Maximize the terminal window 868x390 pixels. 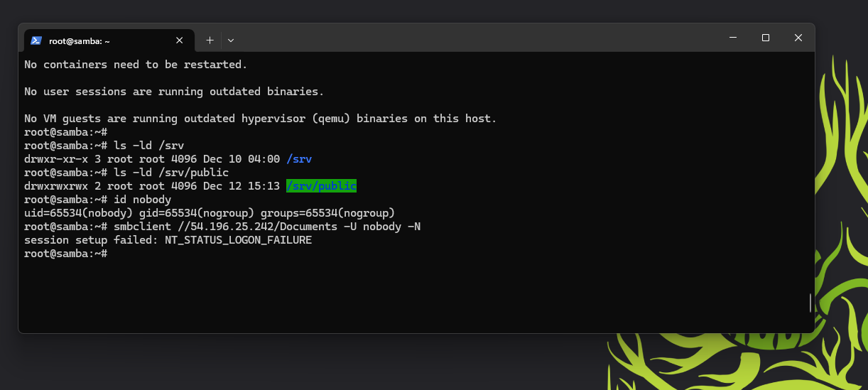coord(766,38)
